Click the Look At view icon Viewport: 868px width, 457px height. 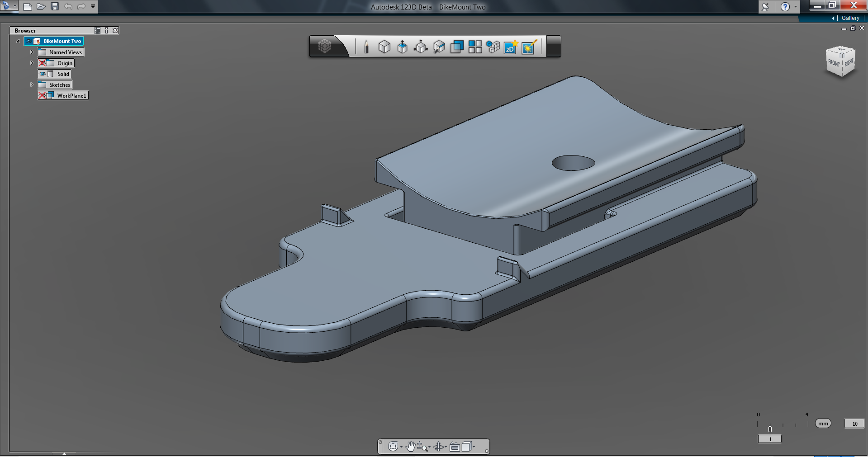pos(455,447)
